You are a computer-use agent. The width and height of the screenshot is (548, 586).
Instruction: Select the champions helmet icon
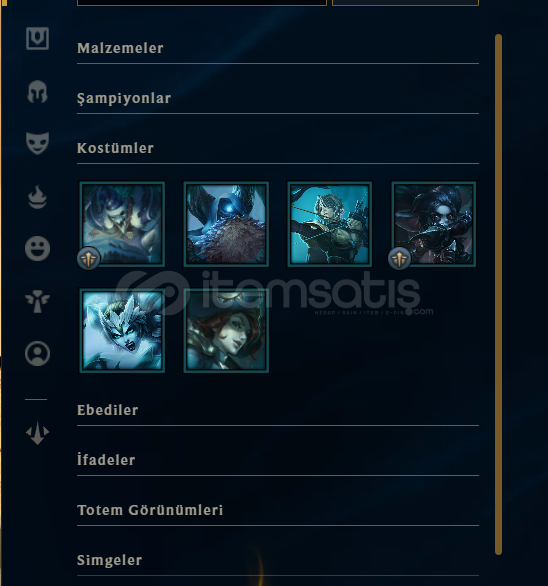click(x=37, y=92)
